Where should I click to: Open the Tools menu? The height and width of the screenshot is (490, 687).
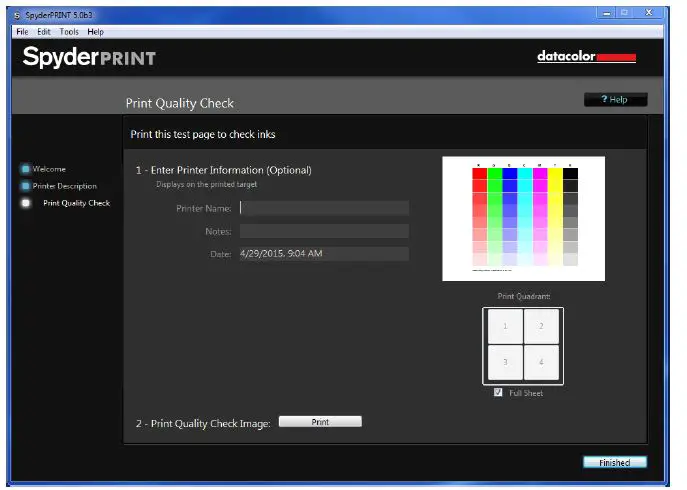[69, 32]
